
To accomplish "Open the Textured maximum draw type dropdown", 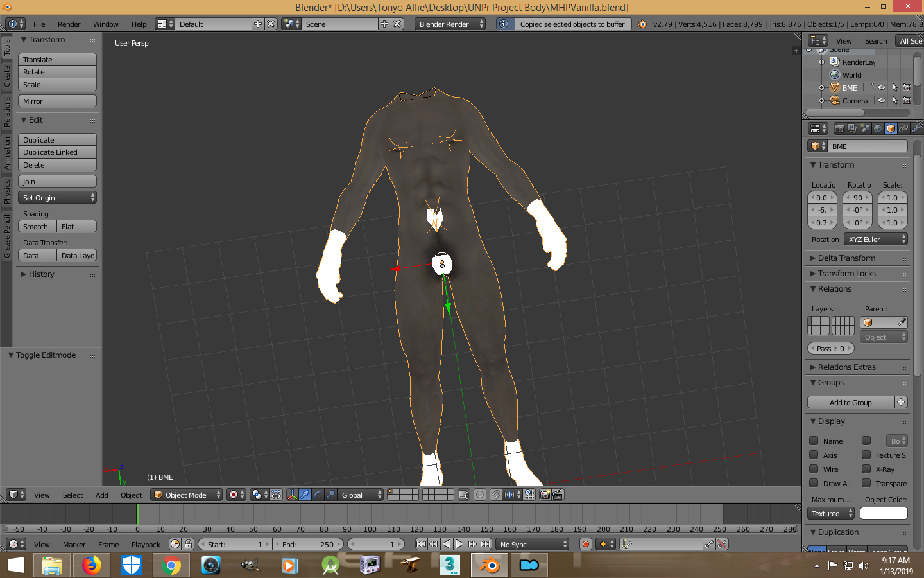I will (x=831, y=513).
